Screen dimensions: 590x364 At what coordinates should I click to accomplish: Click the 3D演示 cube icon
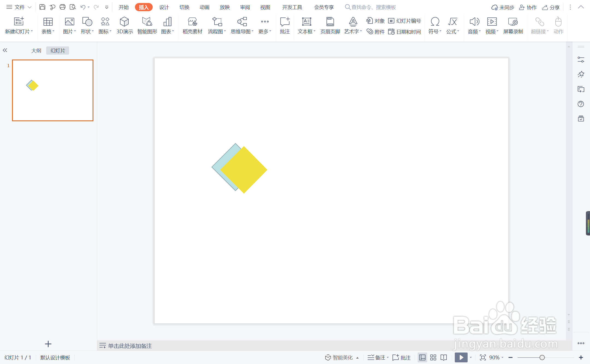click(x=124, y=22)
